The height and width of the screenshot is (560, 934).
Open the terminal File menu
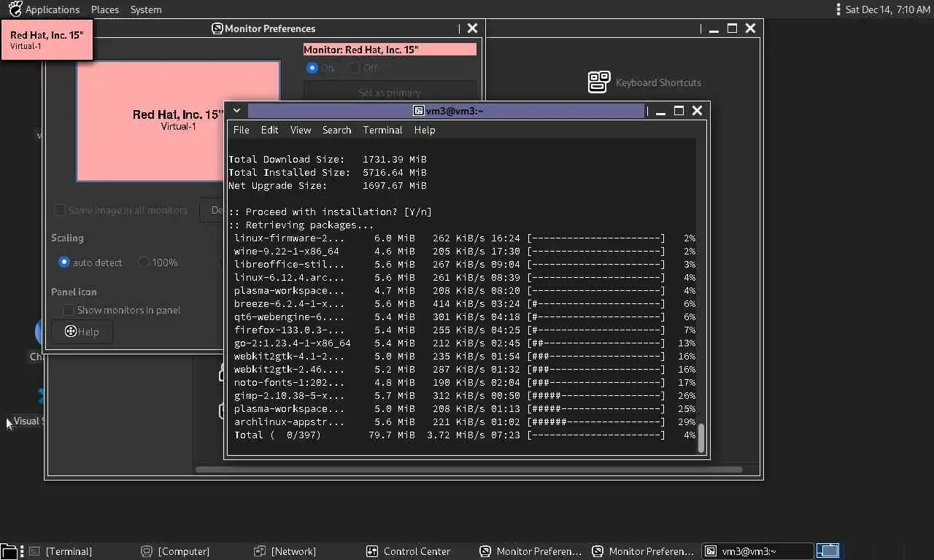pos(241,130)
